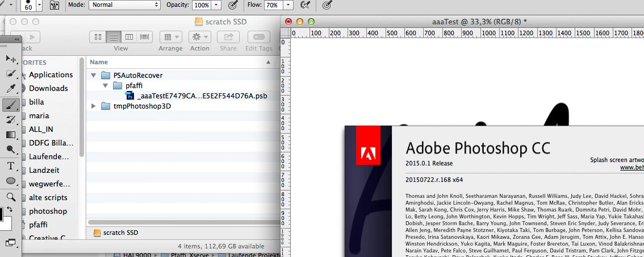Toggle pressure for opacity icon

click(x=233, y=5)
